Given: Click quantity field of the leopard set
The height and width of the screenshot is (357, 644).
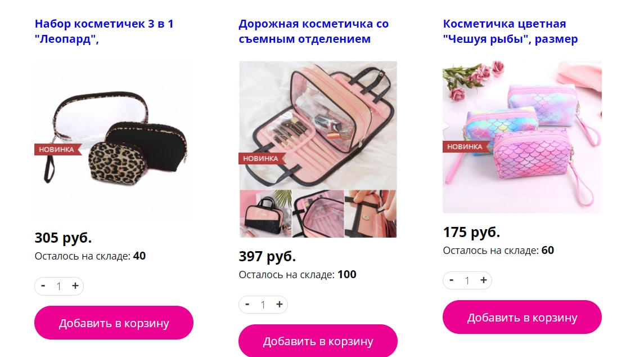Looking at the screenshot, I should [x=59, y=286].
